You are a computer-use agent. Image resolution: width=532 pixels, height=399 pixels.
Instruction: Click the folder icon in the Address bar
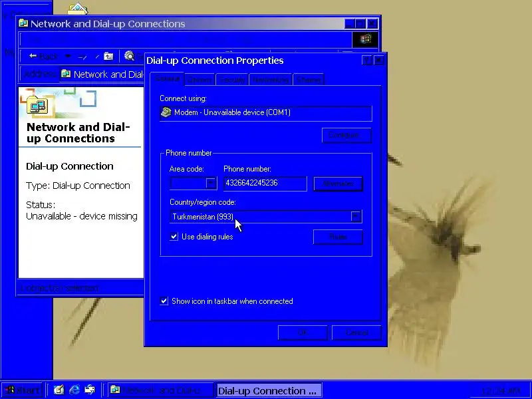(x=66, y=74)
